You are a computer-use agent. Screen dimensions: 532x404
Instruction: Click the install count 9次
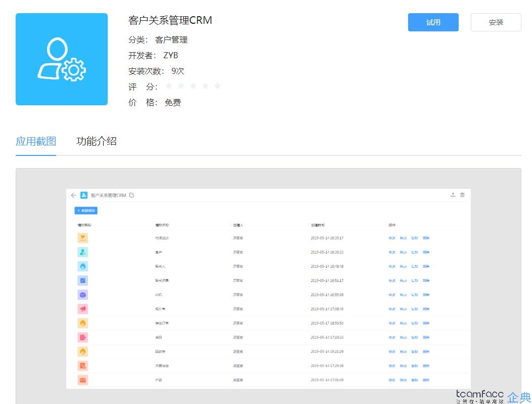click(178, 71)
